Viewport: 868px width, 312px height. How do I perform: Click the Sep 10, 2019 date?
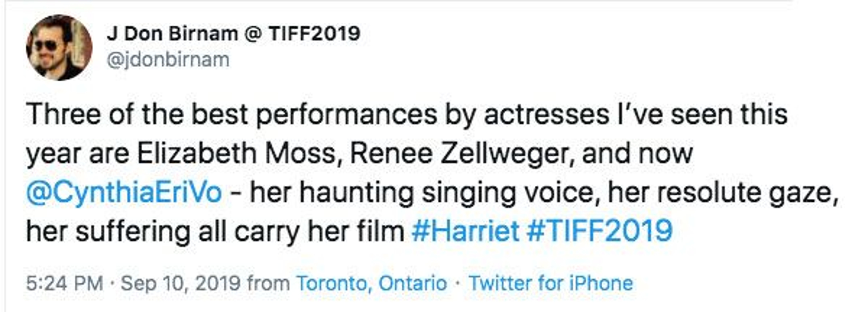tap(180, 283)
